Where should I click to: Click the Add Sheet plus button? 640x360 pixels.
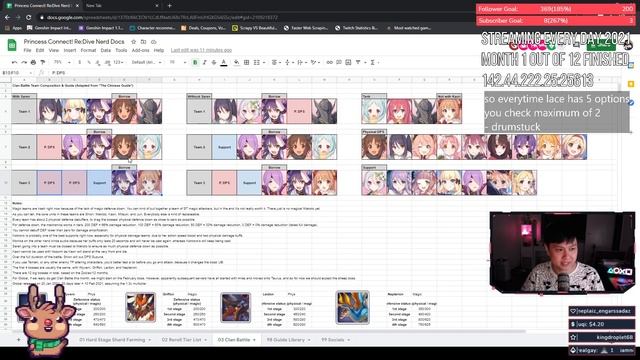click(x=18, y=340)
